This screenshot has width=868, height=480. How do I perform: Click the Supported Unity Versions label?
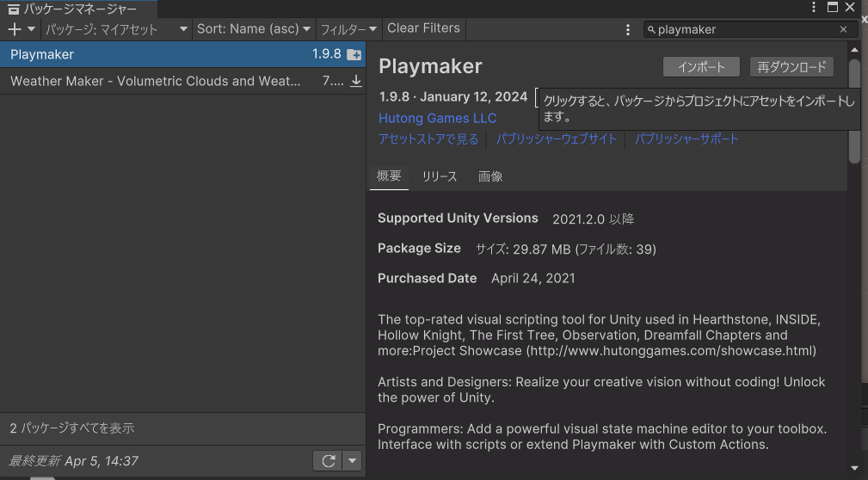(x=458, y=218)
